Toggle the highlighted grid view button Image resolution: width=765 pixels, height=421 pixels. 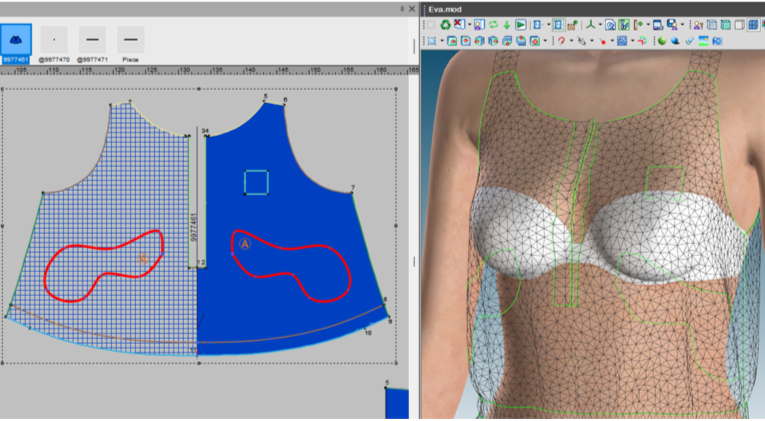coord(754,24)
